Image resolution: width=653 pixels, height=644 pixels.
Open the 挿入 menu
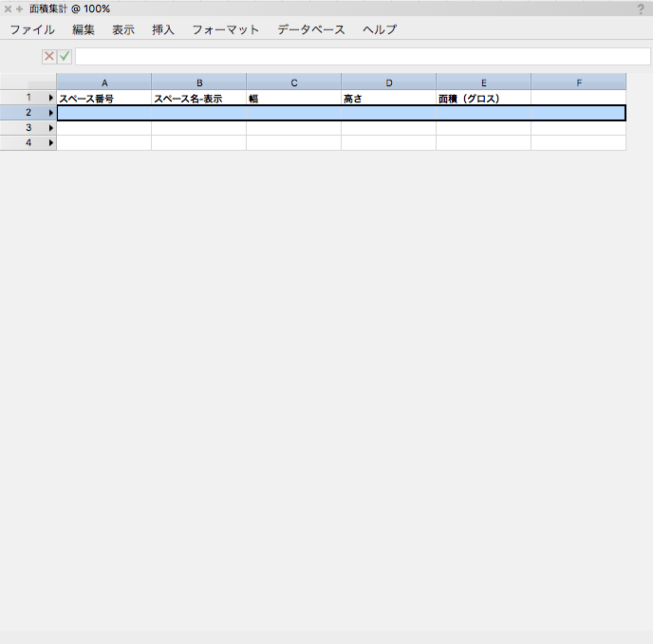click(163, 29)
